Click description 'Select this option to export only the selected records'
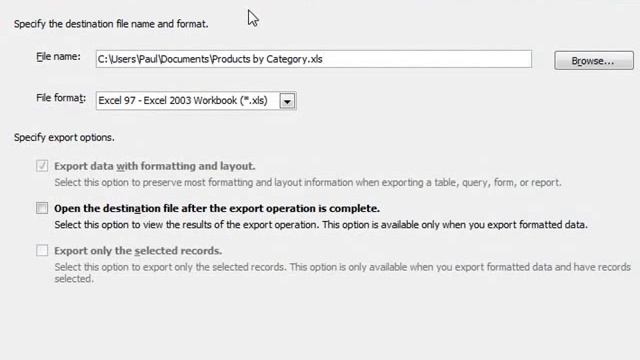Image resolution: width=640 pixels, height=360 pixels. (x=342, y=273)
